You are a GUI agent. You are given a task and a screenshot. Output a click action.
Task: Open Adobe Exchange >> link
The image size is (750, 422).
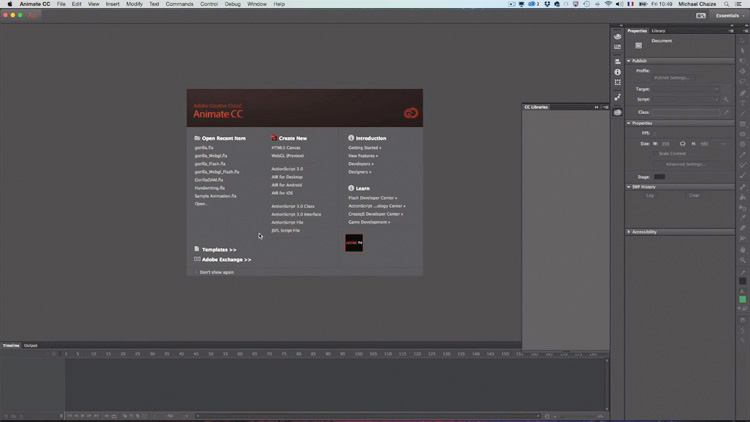226,260
